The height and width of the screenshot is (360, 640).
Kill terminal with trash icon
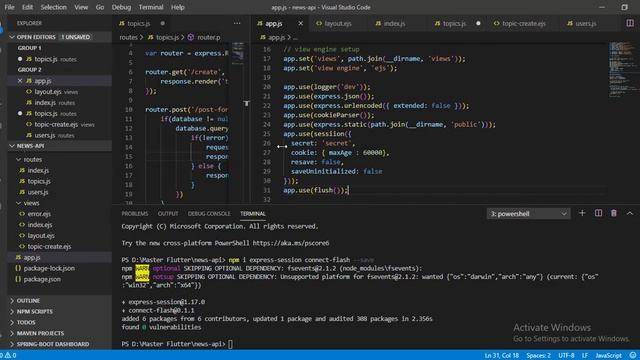[x=613, y=213]
